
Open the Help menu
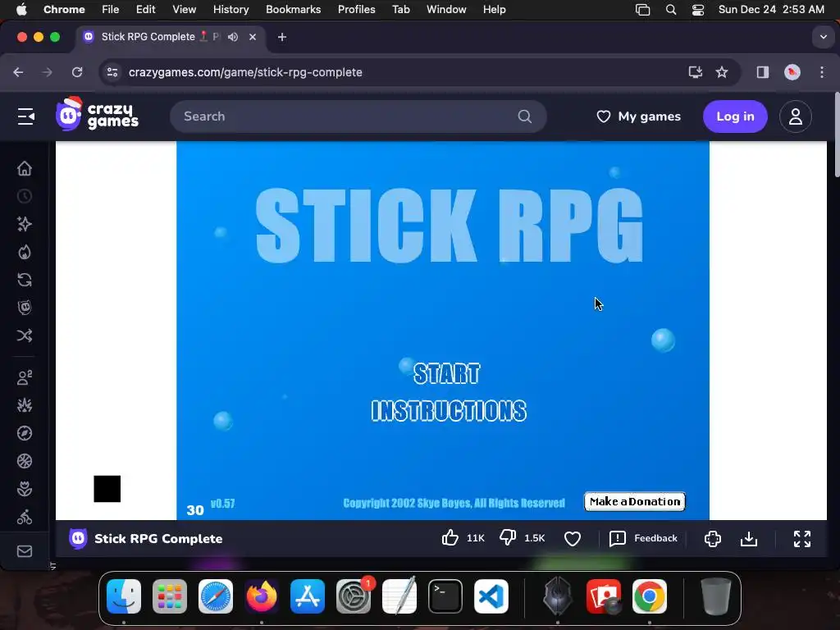point(494,10)
